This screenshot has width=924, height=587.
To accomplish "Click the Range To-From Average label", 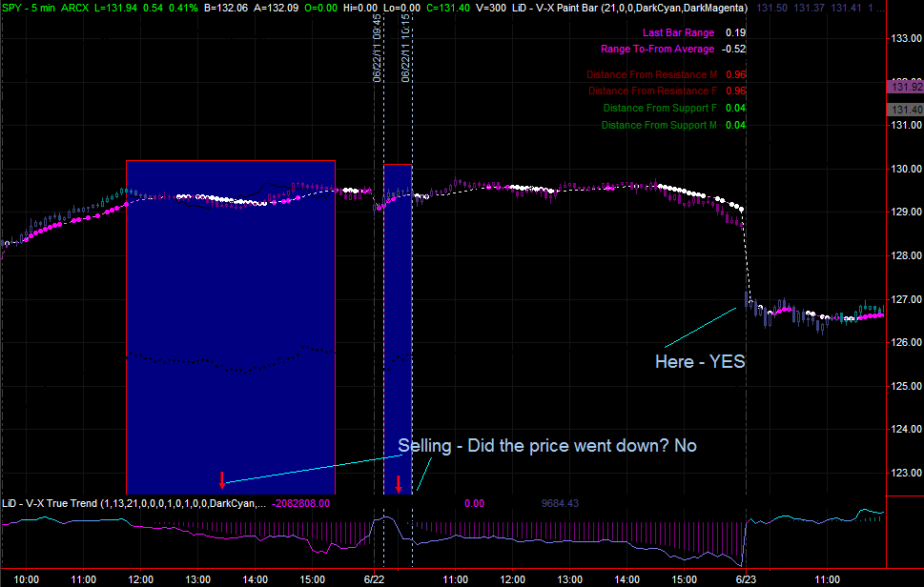I will click(x=658, y=49).
